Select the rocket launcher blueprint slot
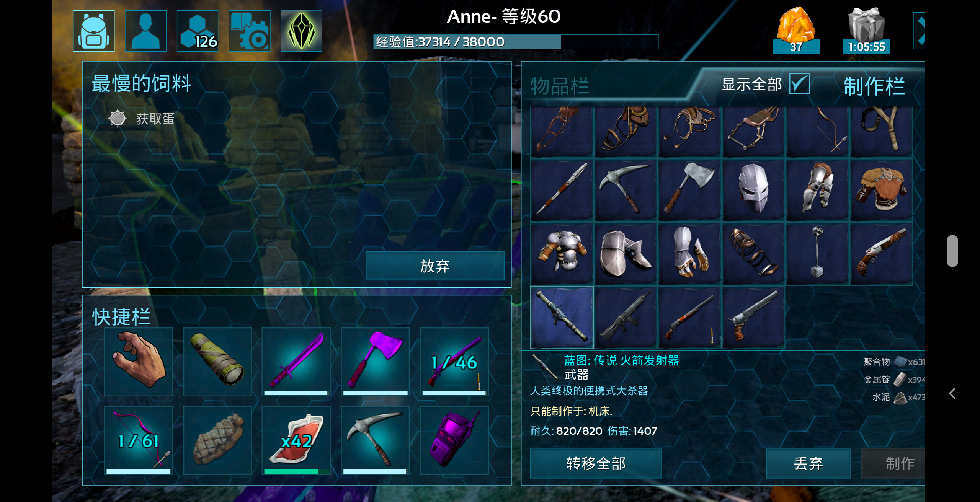The image size is (980, 502). (562, 317)
